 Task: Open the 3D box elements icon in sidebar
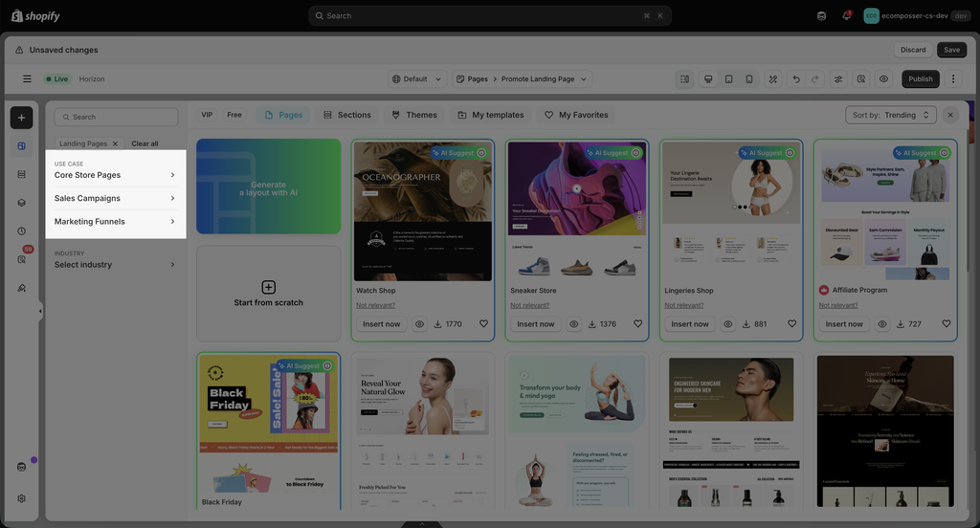click(x=21, y=203)
